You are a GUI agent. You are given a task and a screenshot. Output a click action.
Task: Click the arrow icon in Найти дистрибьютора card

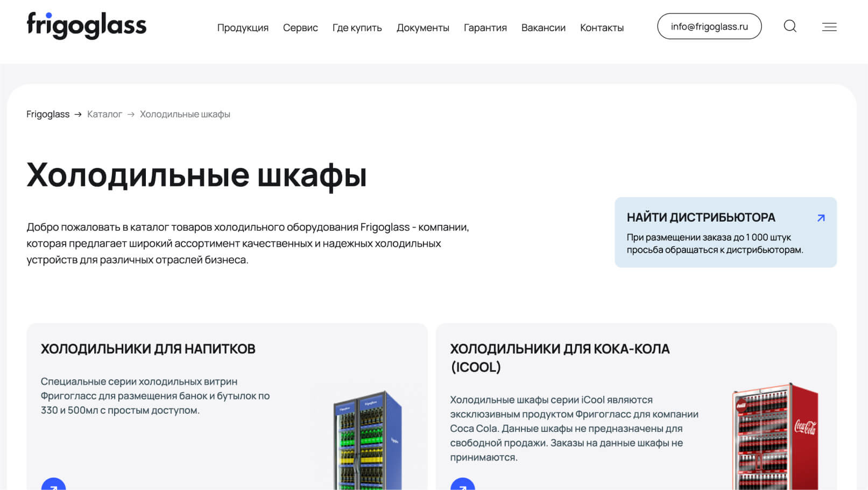pyautogui.click(x=821, y=218)
